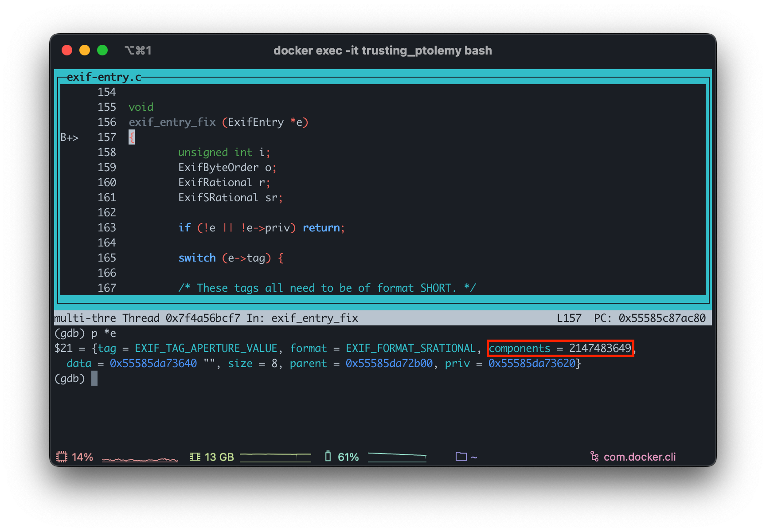Click the battery icon beside 61%

(x=328, y=456)
